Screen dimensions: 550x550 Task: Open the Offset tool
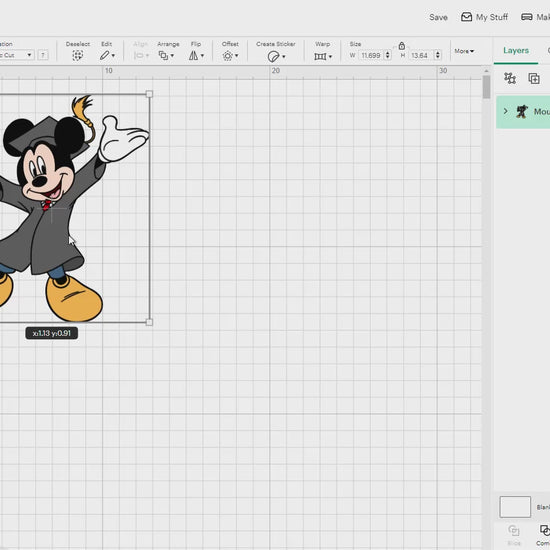[227, 55]
